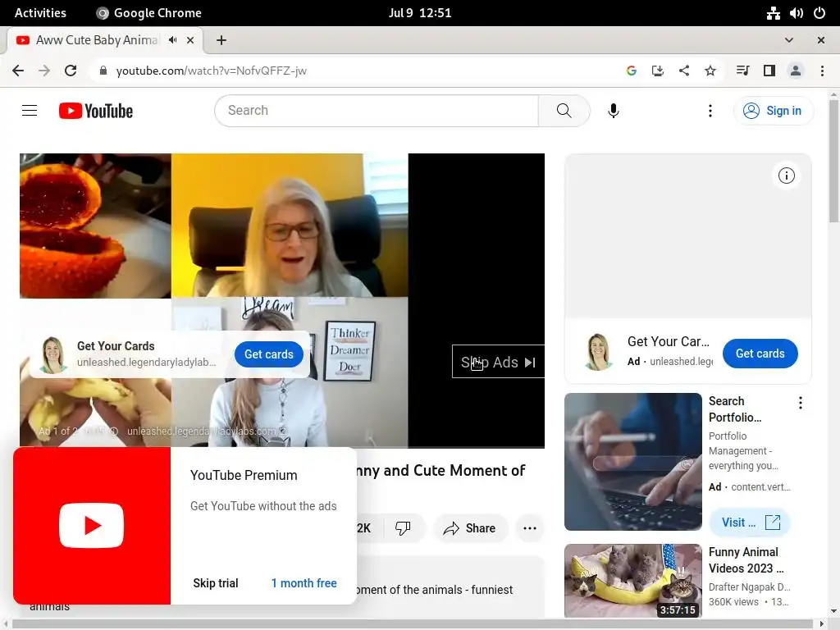Click the address bar URL

(x=211, y=71)
